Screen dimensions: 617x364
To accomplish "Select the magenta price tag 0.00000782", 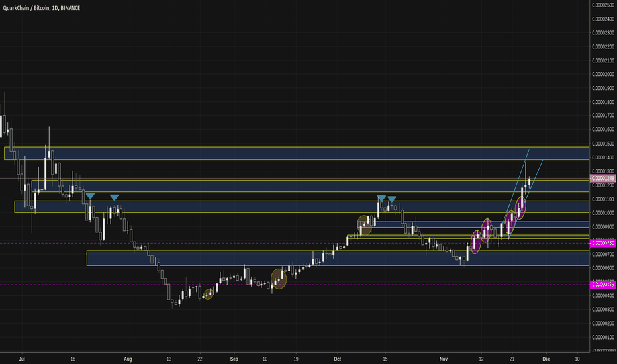I will click(602, 243).
